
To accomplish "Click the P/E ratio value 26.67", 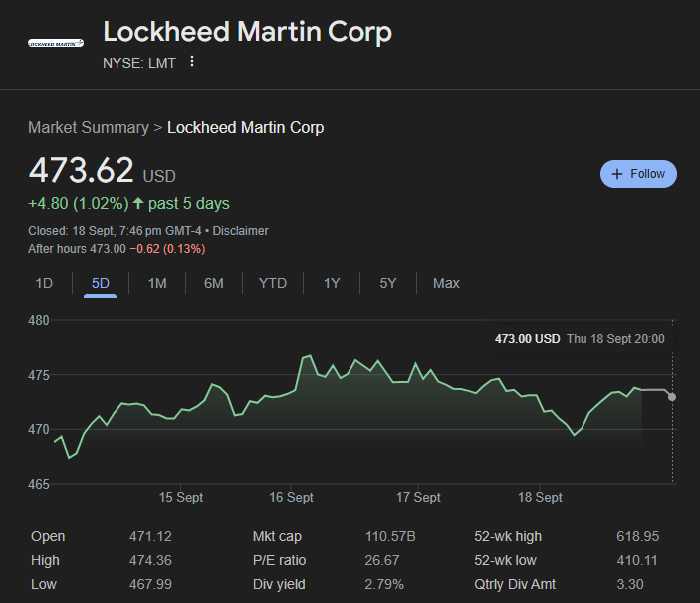I will [382, 560].
